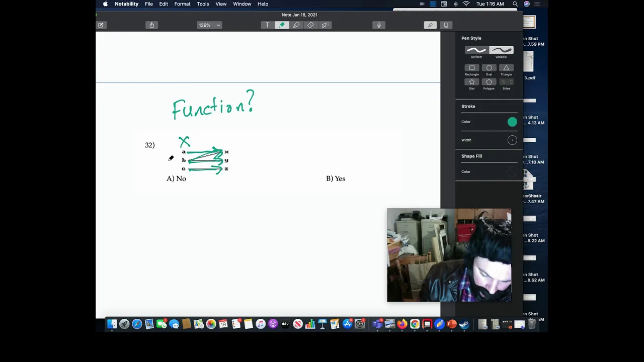Select the Rectangle shape

point(472,68)
